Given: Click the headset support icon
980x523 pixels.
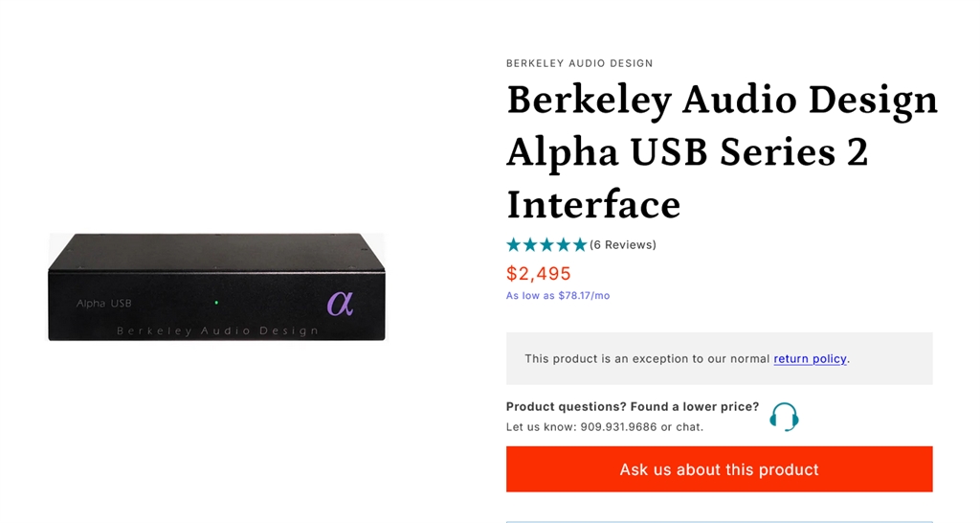Looking at the screenshot, I should [784, 417].
